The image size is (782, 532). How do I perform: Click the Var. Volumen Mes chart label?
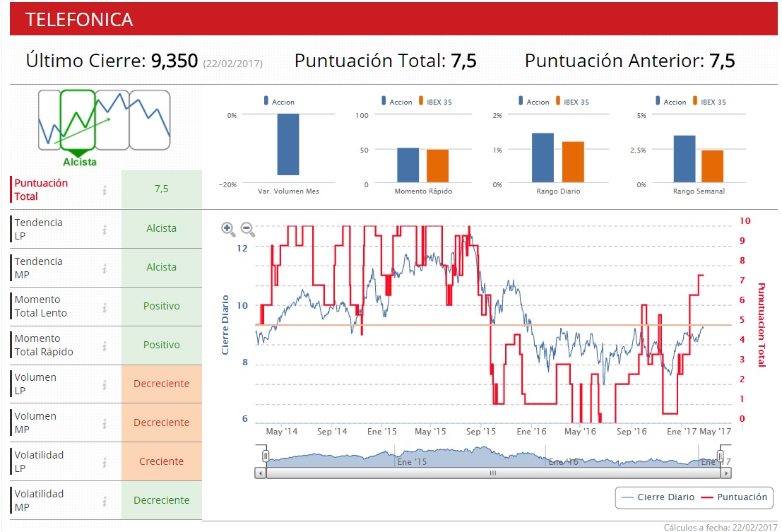pyautogui.click(x=288, y=191)
